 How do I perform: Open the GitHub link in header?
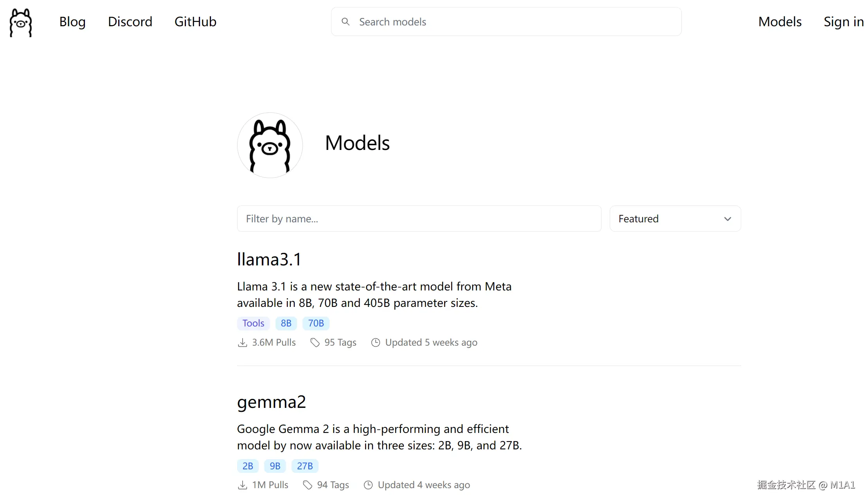pyautogui.click(x=195, y=22)
